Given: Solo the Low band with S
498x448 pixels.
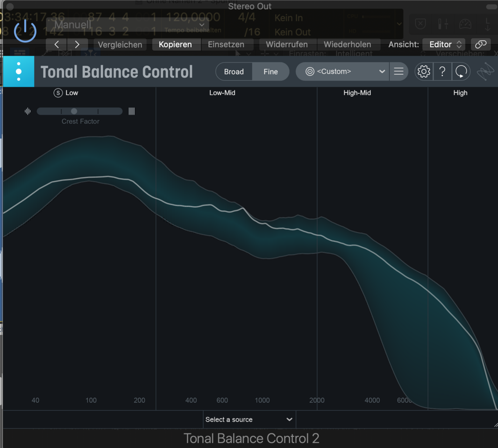Looking at the screenshot, I should tap(58, 93).
